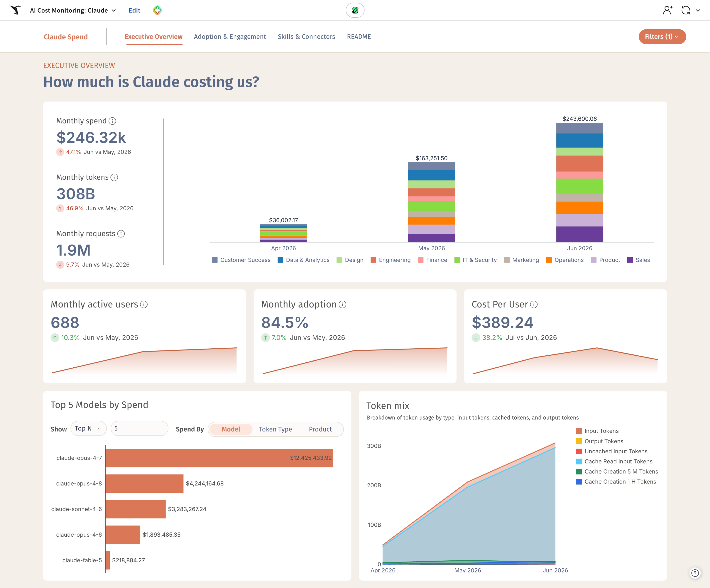Click the bird logo home icon
Viewport: 710px width, 588px height.
coord(15,10)
